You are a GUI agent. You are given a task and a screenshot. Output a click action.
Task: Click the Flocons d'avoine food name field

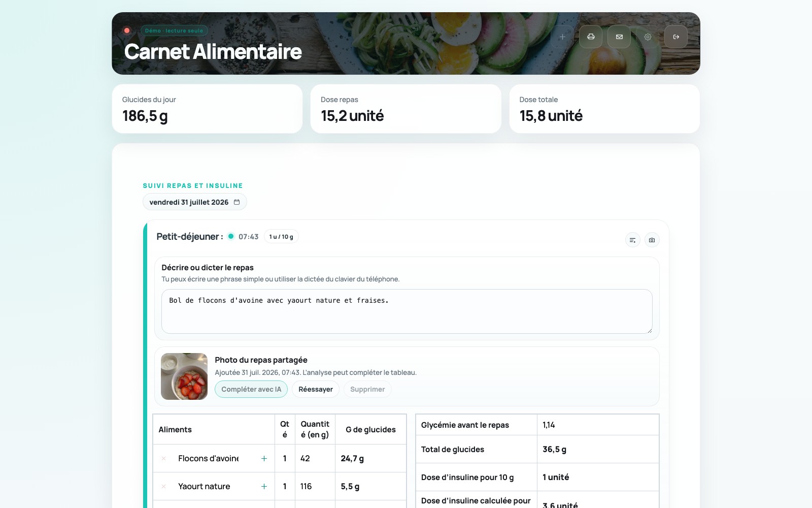[209, 459]
